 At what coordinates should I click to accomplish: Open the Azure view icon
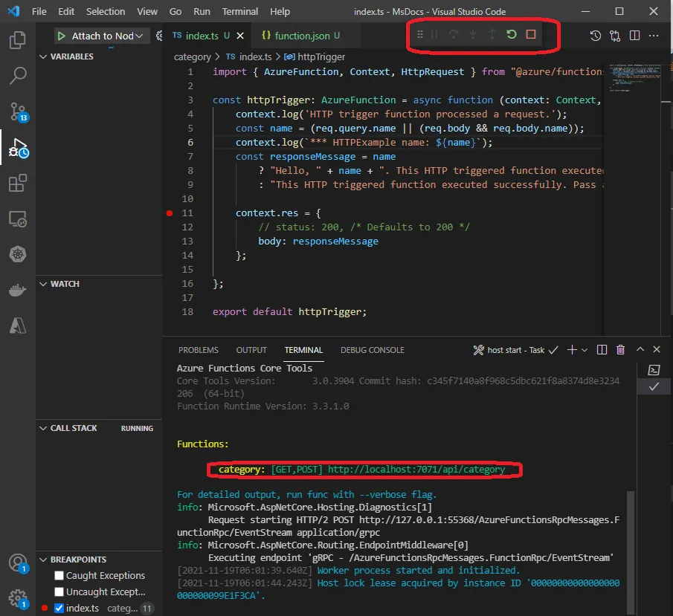click(x=18, y=325)
